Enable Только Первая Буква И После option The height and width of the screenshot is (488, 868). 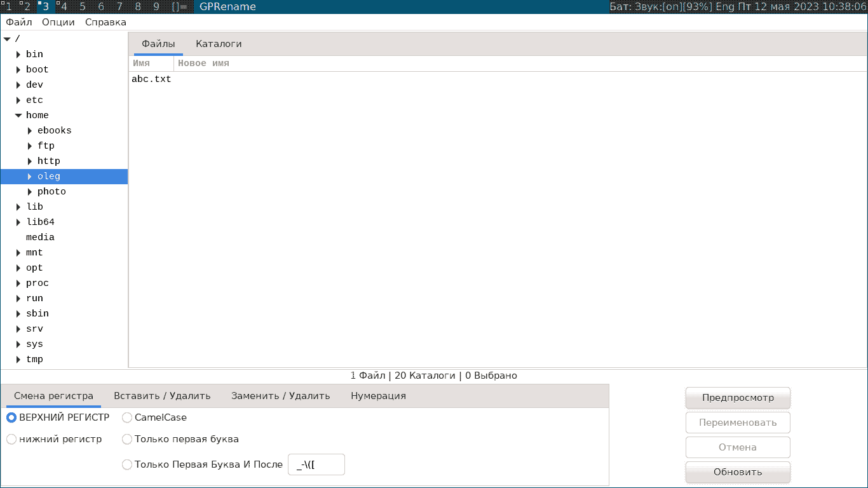127,464
